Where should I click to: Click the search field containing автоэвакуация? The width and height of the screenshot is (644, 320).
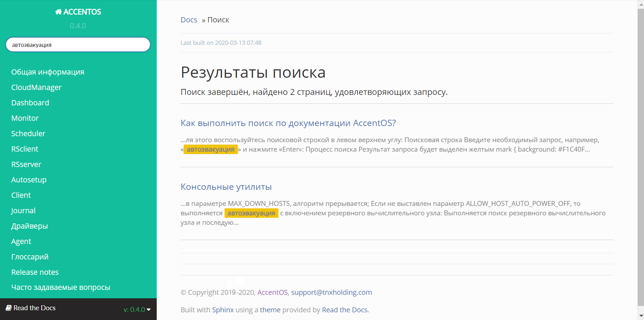coord(78,45)
